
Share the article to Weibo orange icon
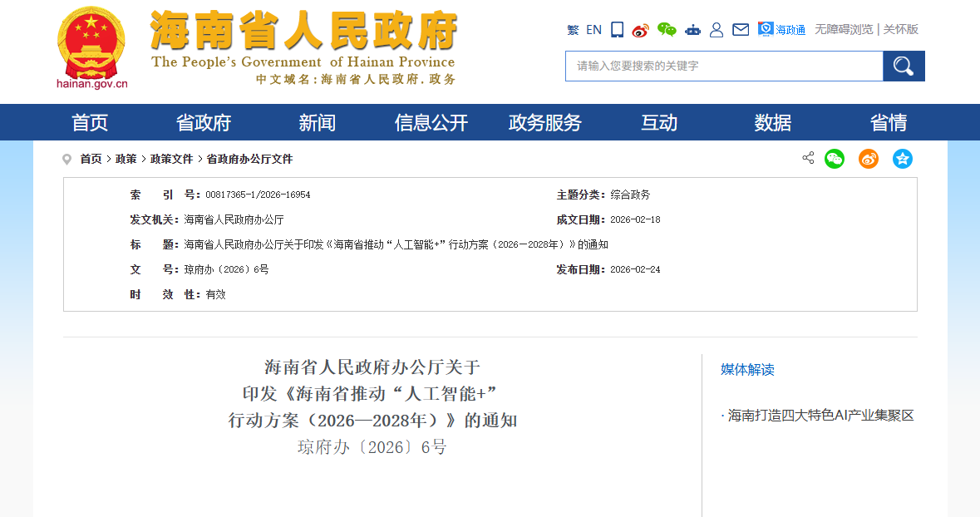(x=868, y=158)
